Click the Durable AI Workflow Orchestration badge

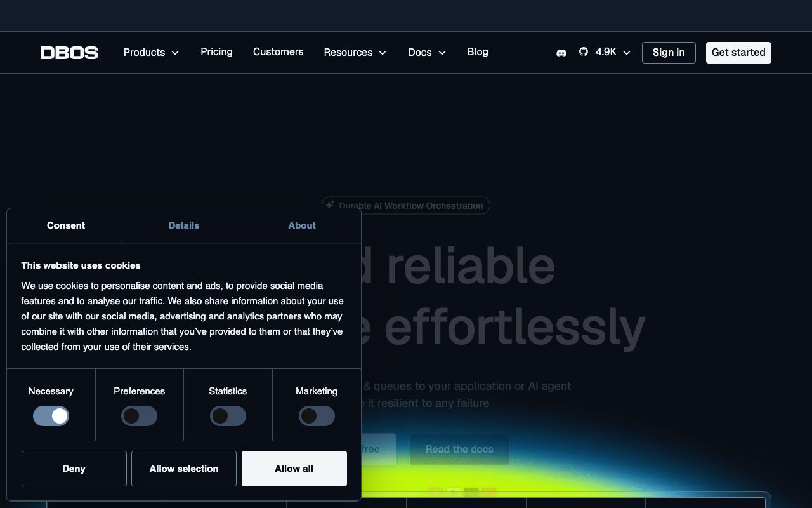406,205
